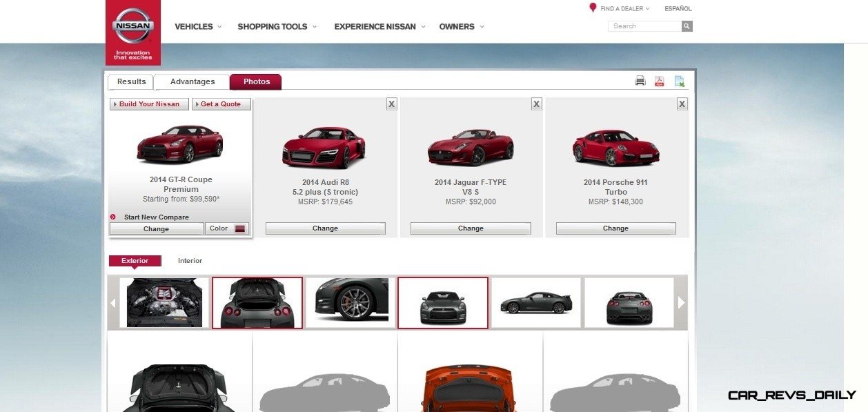This screenshot has height=412, width=868.
Task: Open the Vehicles menu
Action: click(198, 26)
